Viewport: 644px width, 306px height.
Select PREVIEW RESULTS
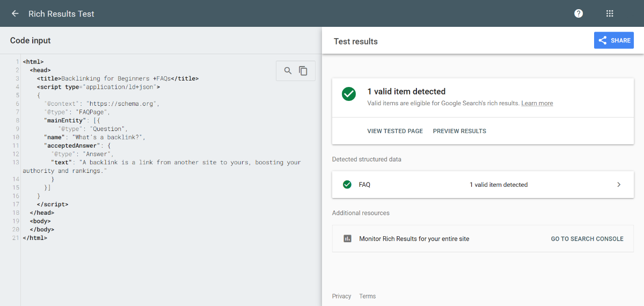(x=459, y=131)
